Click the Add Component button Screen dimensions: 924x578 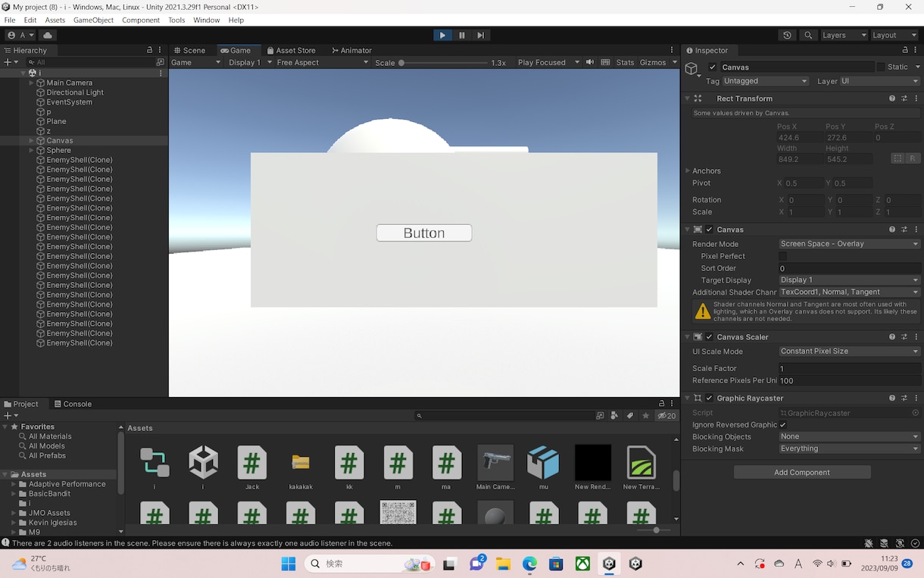point(802,473)
